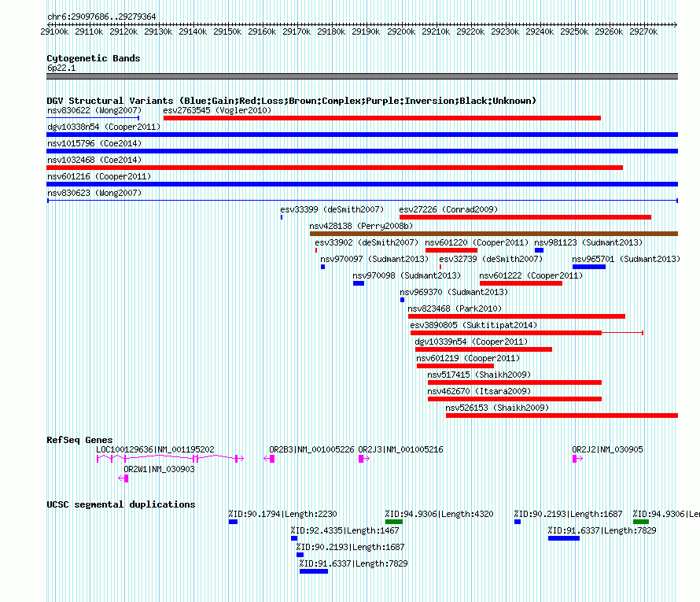Click the nsv428138 (Perry2008b) label
Viewport: 700px width, 602px height.
point(361,226)
